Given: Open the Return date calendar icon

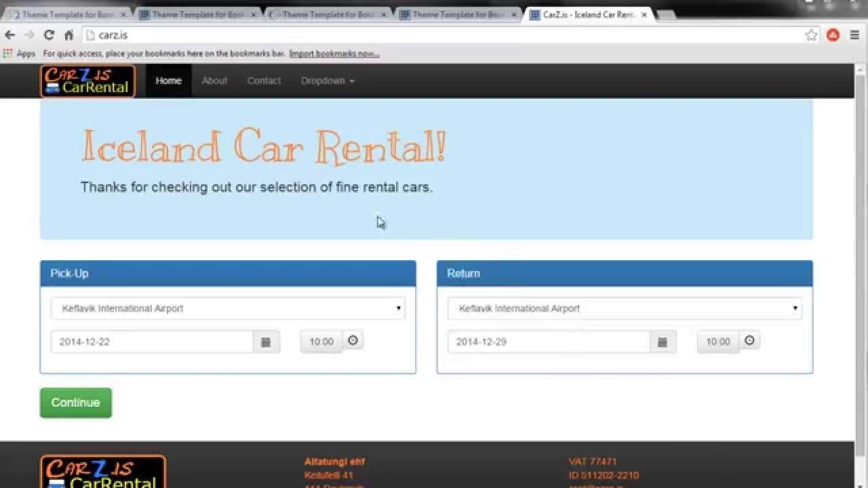Looking at the screenshot, I should [x=663, y=342].
